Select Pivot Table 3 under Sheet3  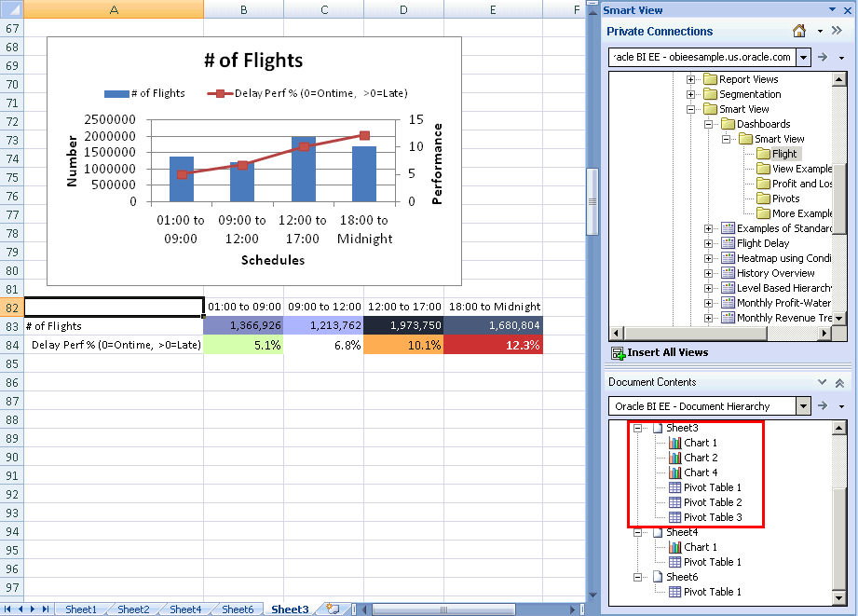[x=713, y=517]
